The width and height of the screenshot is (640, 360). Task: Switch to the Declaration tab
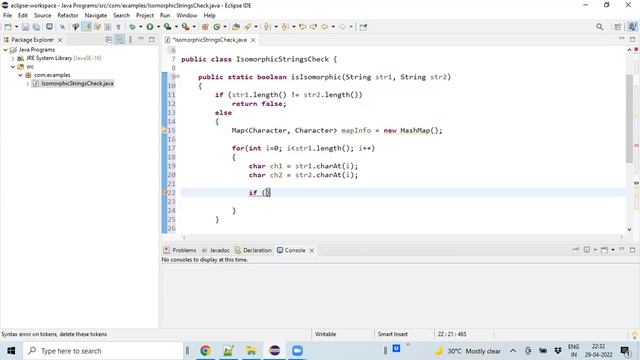[253, 250]
